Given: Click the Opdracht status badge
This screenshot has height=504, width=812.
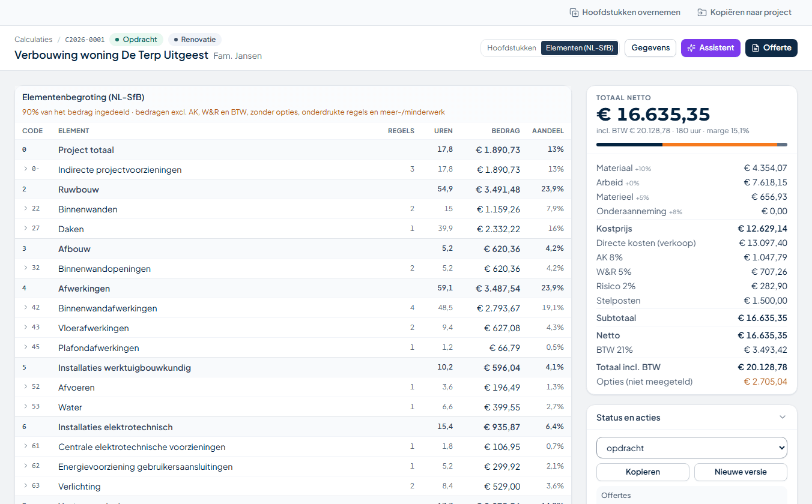Looking at the screenshot, I should coord(136,40).
